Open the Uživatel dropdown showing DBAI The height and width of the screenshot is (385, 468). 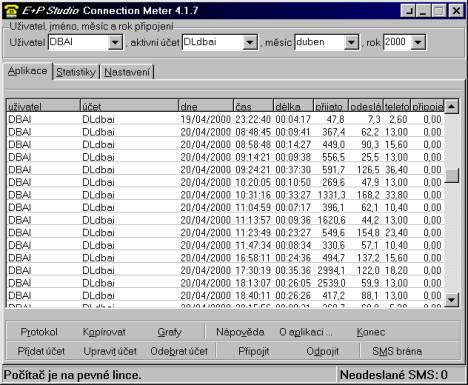pos(115,43)
